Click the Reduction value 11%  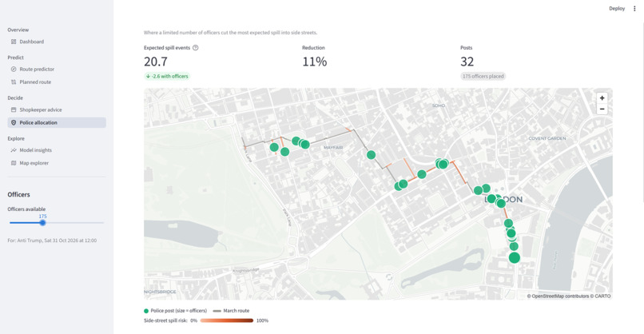[315, 62]
